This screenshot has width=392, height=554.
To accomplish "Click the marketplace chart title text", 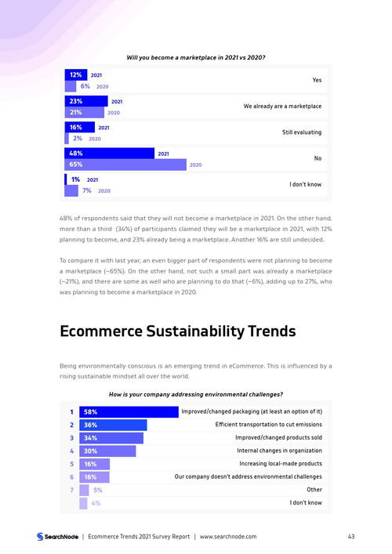I will (196, 57).
